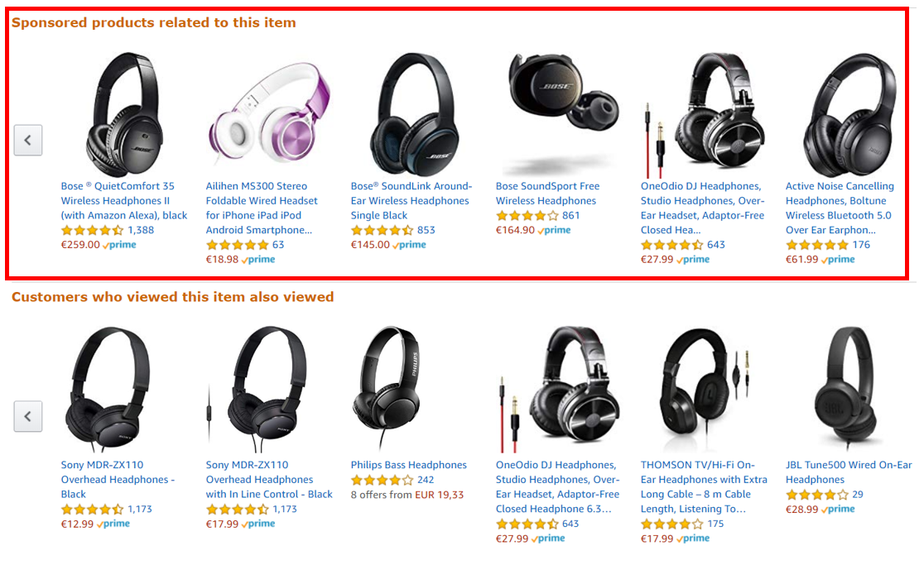Image resolution: width=924 pixels, height=565 pixels.
Task: Click the Philips Bass Headphones image
Action: coord(389,387)
